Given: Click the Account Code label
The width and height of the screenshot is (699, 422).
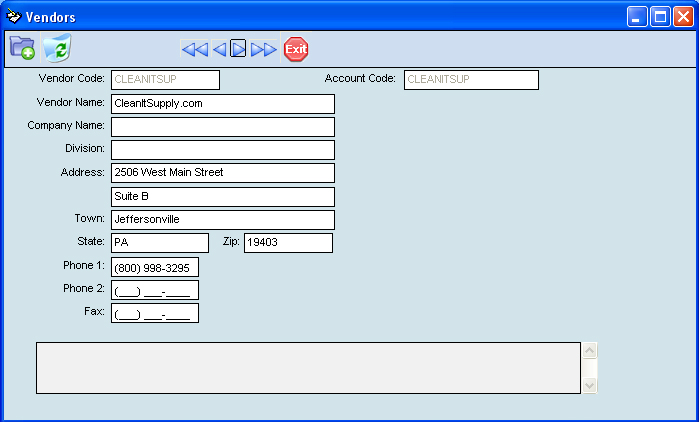Looking at the screenshot, I should [x=360, y=78].
